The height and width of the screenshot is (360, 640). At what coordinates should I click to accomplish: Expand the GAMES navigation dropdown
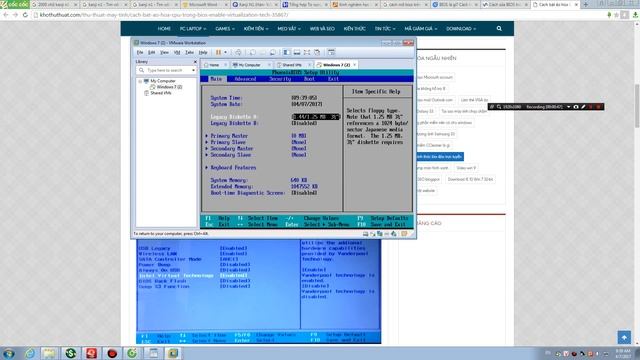click(224, 29)
